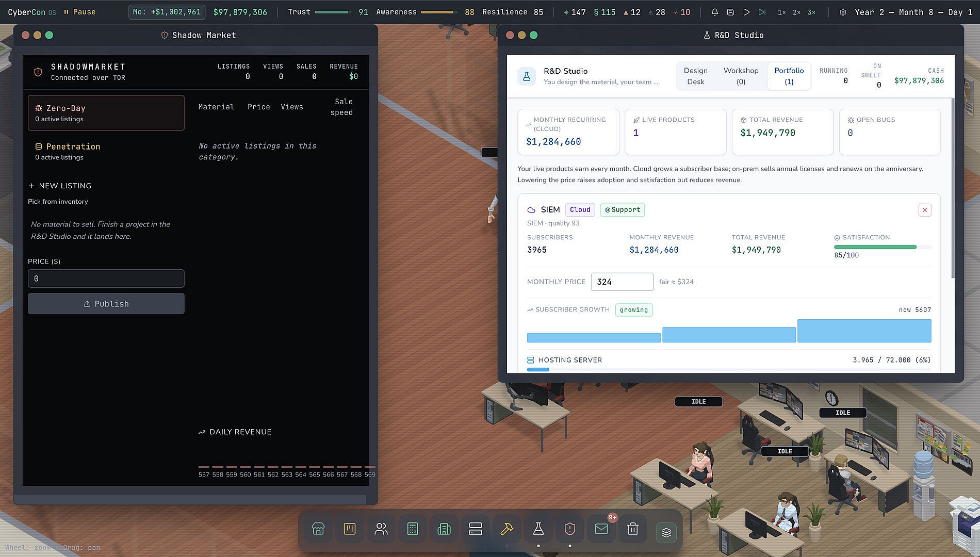
Task: Switch to Design Desk tab
Action: [695, 76]
